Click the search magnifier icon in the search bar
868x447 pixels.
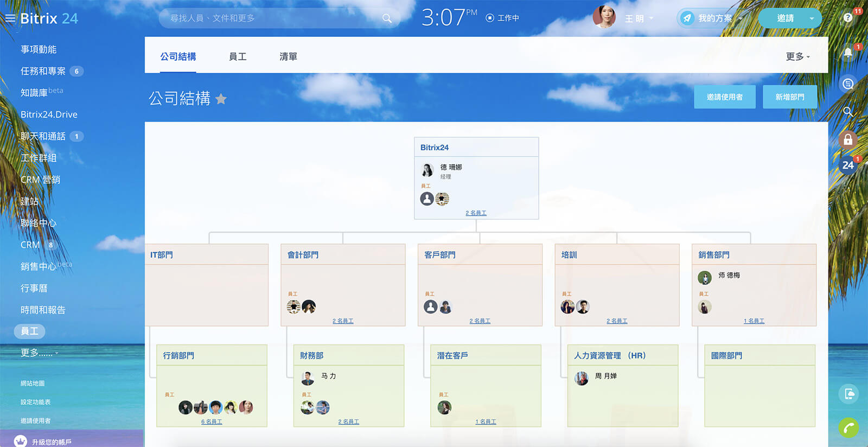tap(387, 18)
